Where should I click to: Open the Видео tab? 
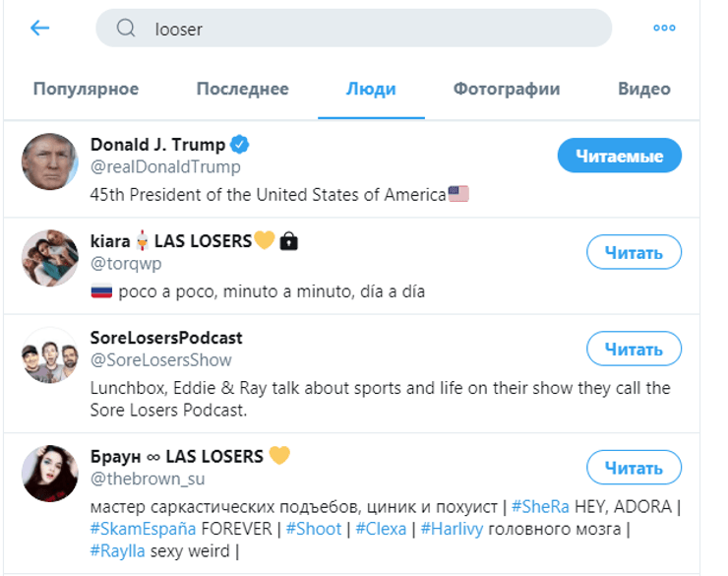click(x=644, y=89)
